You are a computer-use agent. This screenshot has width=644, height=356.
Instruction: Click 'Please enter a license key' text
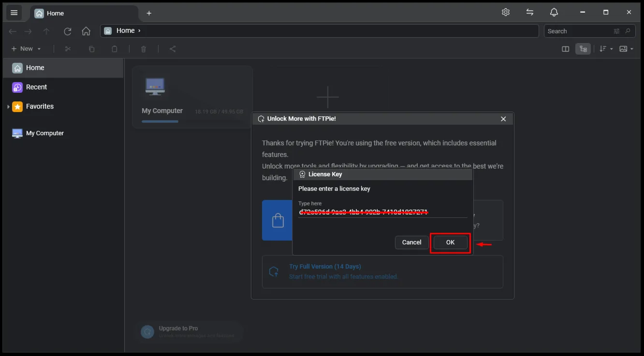(334, 189)
